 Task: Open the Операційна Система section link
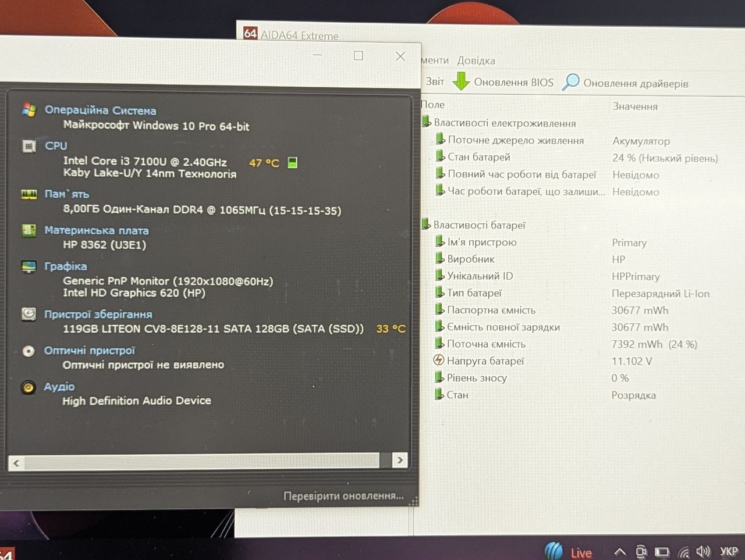pyautogui.click(x=100, y=110)
